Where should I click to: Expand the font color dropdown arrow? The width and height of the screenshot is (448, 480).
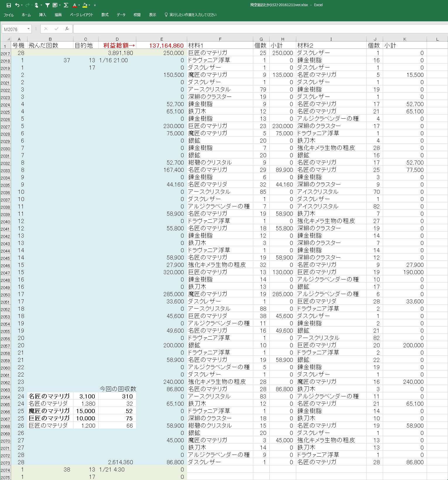click(79, 5)
